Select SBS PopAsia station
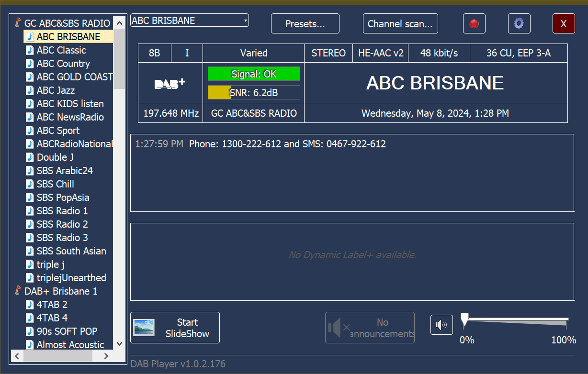The image size is (588, 374). tap(63, 198)
